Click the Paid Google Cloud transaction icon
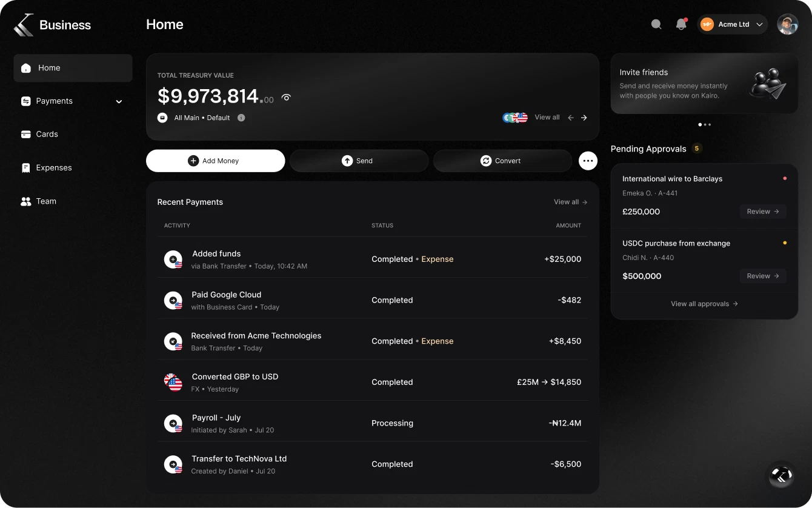Image resolution: width=812 pixels, height=508 pixels. pos(173,301)
